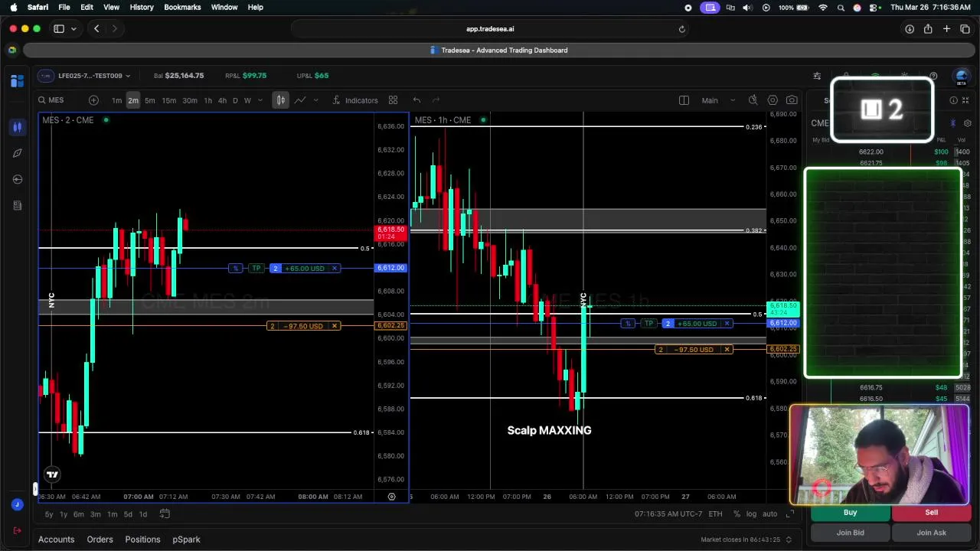The height and width of the screenshot is (551, 980).
Task: Switch to the Orders tab
Action: [100, 540]
